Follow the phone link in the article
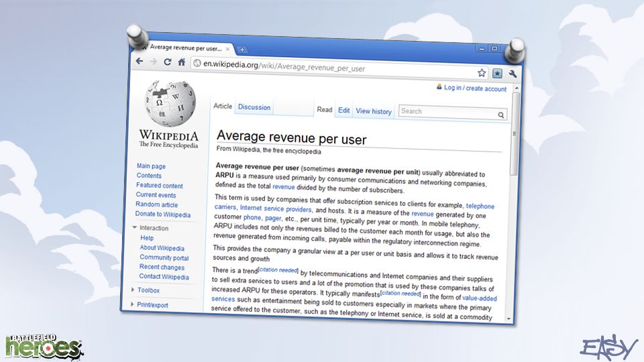Screen dimensions: 644x362 (x=252, y=217)
